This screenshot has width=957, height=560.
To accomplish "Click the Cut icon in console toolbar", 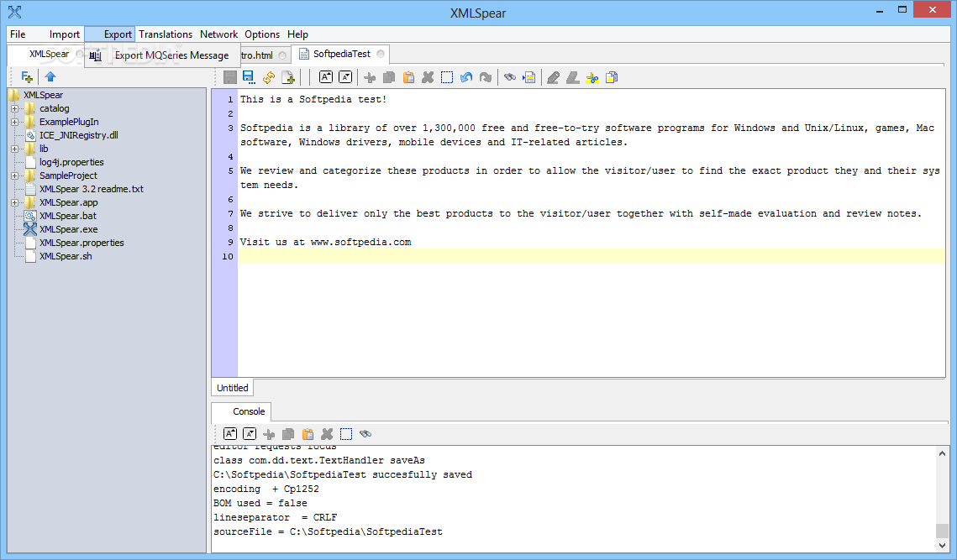I will pos(269,434).
